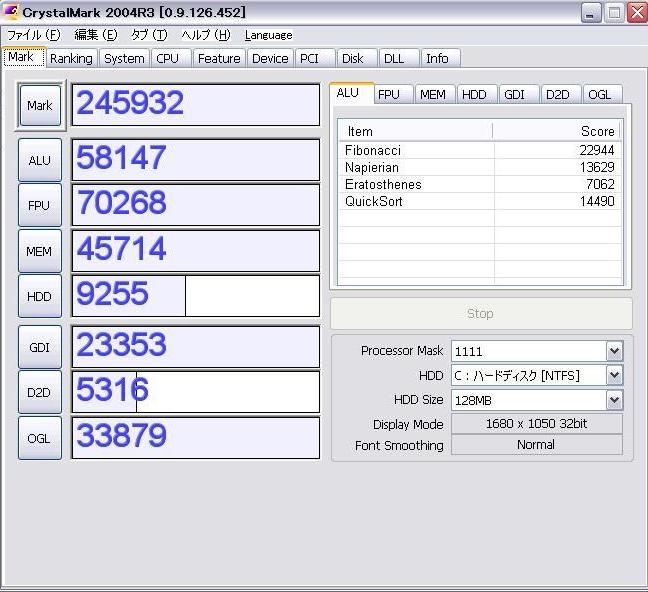Start the FPU benchmark test
Screen dimensions: 648x592
[40, 205]
